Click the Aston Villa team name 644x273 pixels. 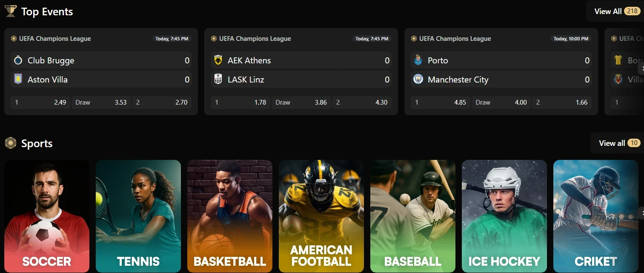48,80
